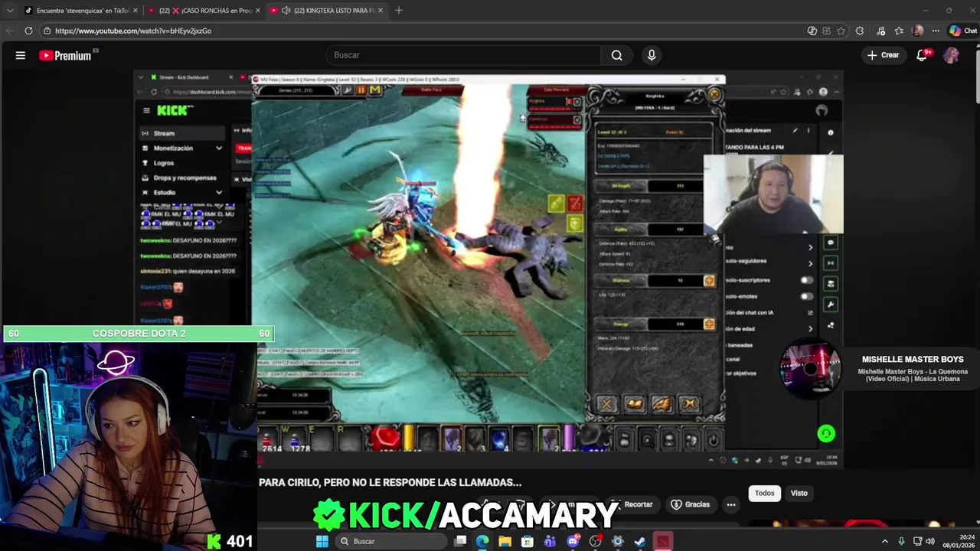The height and width of the screenshot is (551, 980).
Task: Go to YouTube Premium home logo
Action: [66, 55]
